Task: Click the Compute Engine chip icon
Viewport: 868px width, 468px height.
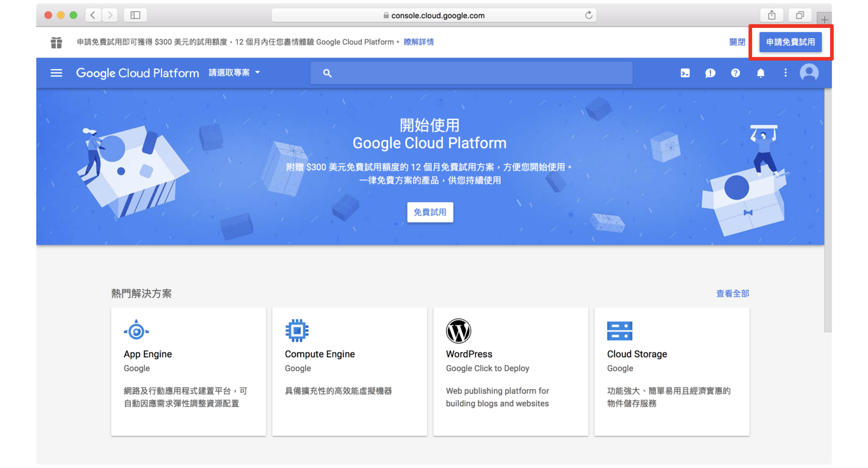Action: pos(297,331)
